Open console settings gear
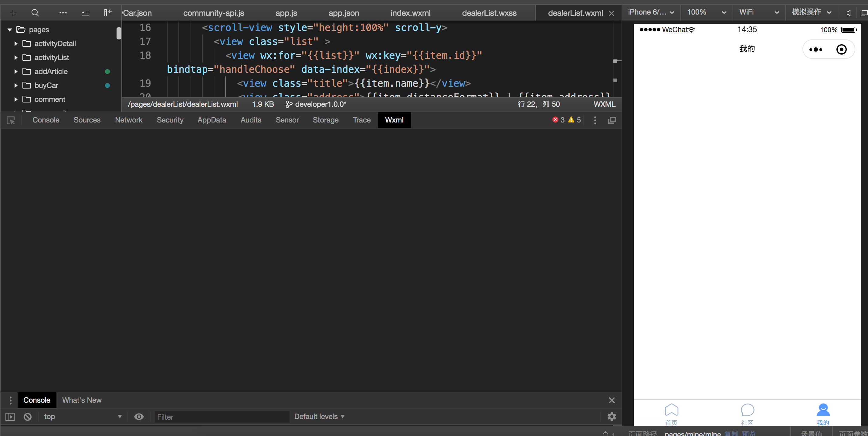868x436 pixels. click(x=612, y=417)
